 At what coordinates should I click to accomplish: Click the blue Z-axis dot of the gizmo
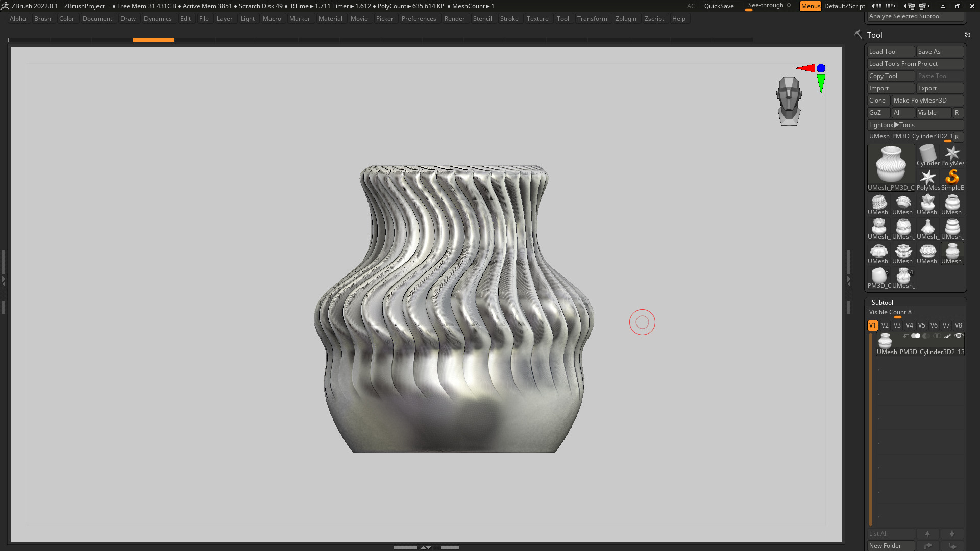point(821,68)
